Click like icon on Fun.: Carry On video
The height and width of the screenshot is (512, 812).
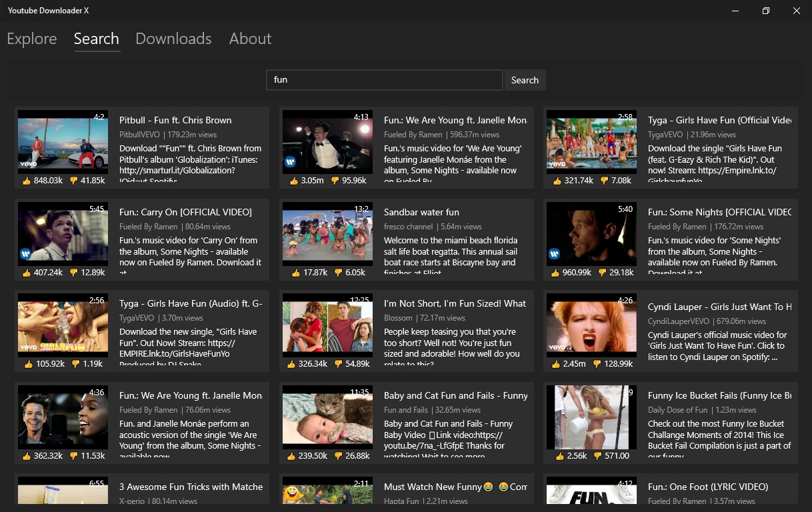point(27,273)
